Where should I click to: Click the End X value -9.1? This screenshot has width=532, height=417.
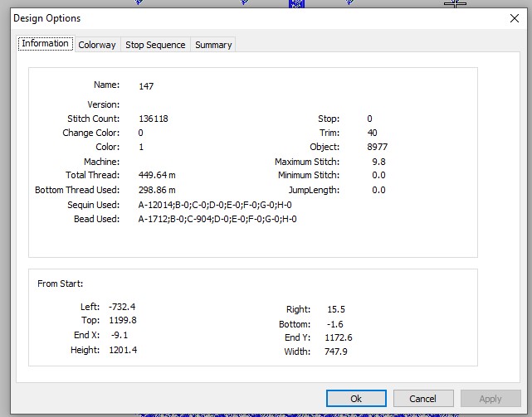coord(120,335)
